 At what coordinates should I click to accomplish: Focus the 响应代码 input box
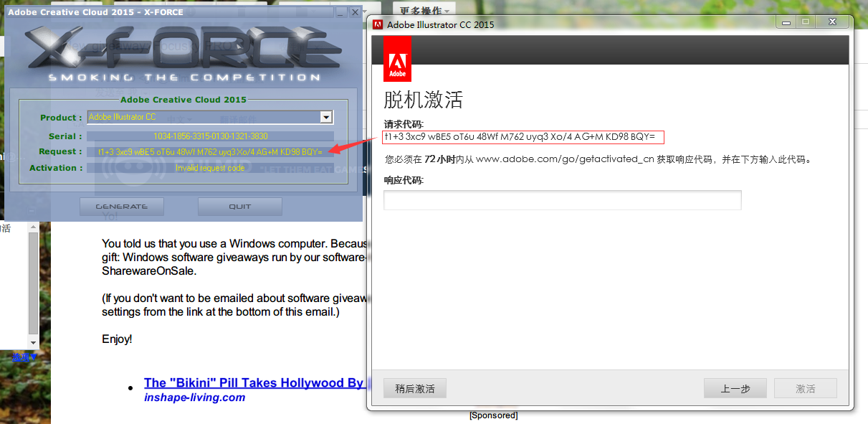[563, 200]
